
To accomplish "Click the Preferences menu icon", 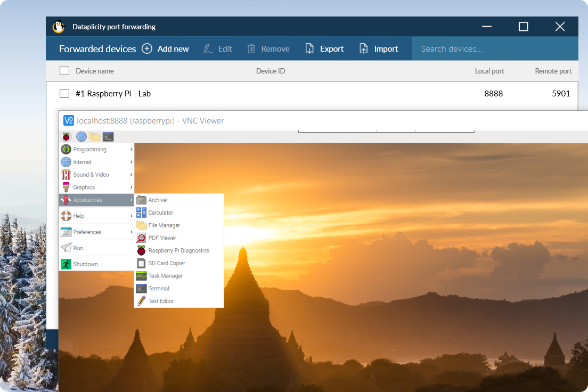I will pyautogui.click(x=66, y=232).
